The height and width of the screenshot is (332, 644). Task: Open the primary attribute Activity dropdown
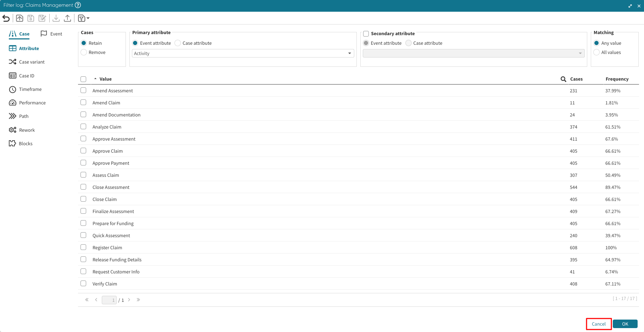(243, 53)
